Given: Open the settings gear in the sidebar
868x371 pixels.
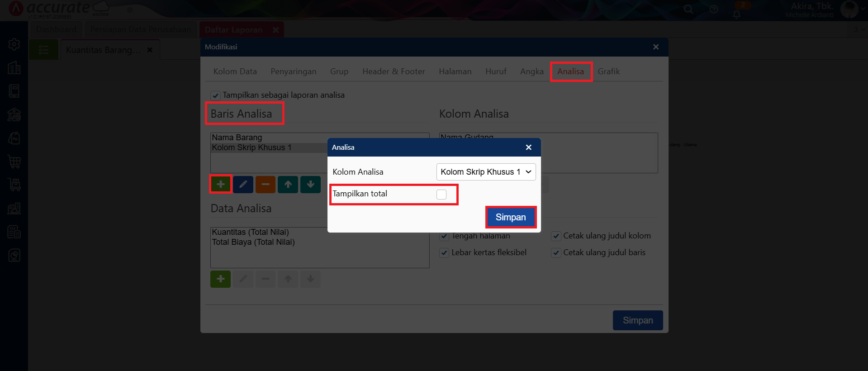Looking at the screenshot, I should tap(14, 44).
